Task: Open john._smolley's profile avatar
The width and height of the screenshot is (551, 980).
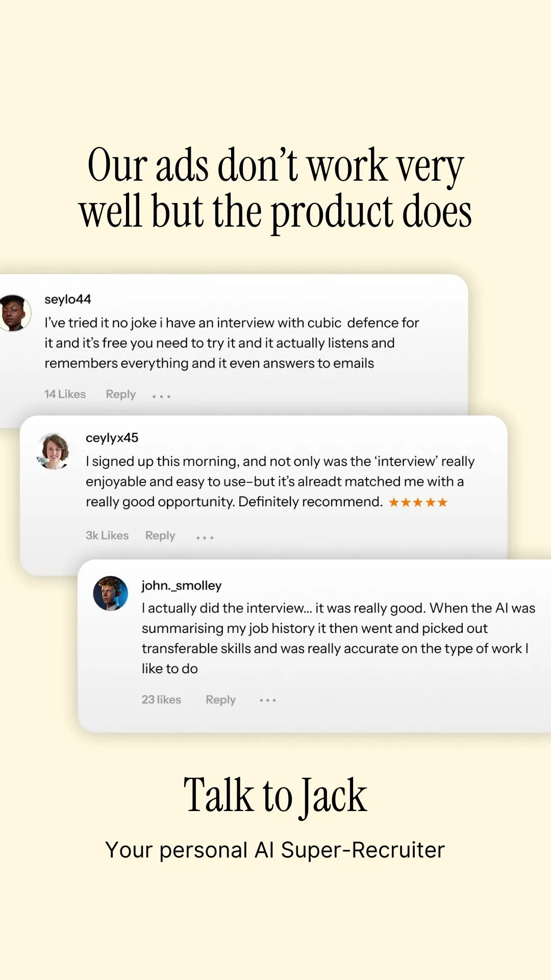Action: (x=110, y=594)
